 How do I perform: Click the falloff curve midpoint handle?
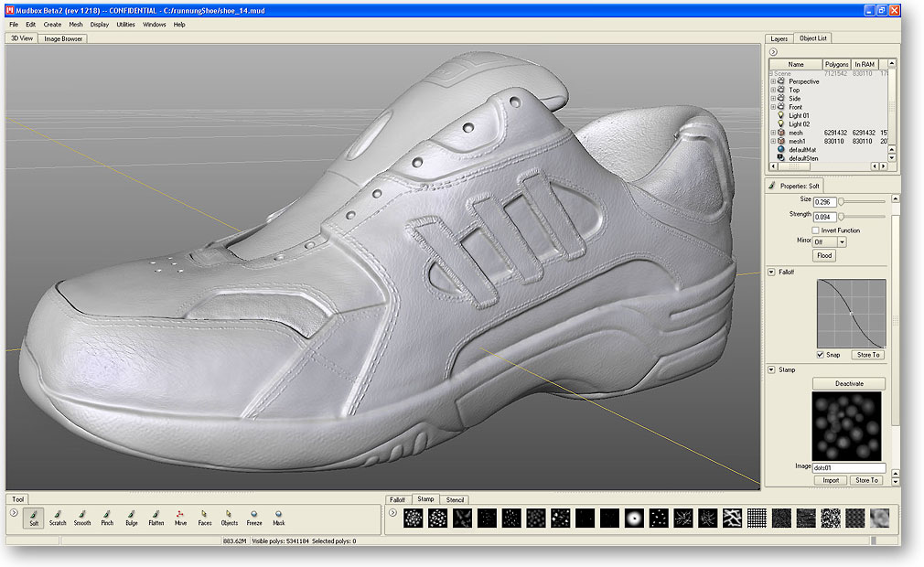850,313
